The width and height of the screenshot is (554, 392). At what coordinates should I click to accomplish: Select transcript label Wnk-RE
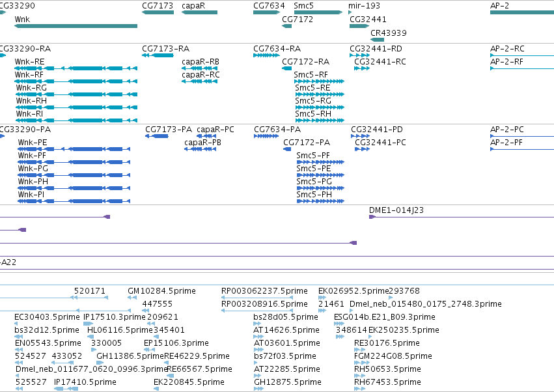coord(30,62)
